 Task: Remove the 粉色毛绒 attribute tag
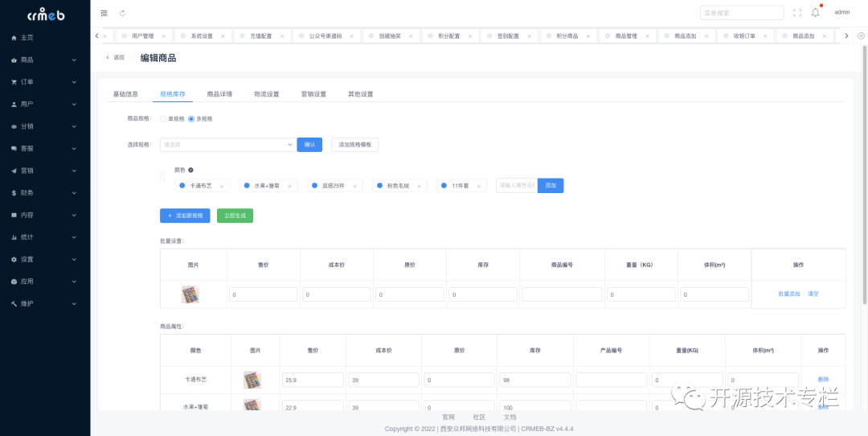419,186
